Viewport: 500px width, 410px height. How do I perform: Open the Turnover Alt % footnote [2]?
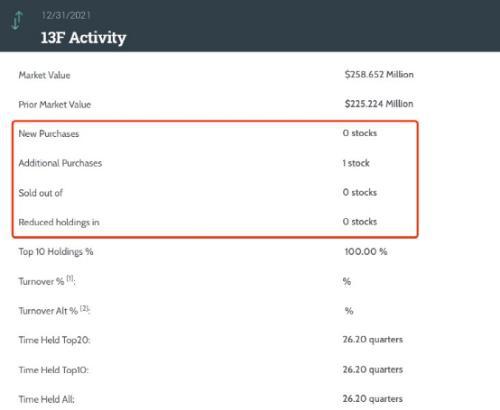84,308
